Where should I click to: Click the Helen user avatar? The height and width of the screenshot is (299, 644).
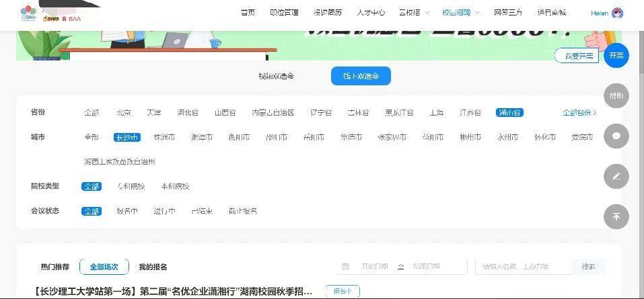pyautogui.click(x=617, y=13)
